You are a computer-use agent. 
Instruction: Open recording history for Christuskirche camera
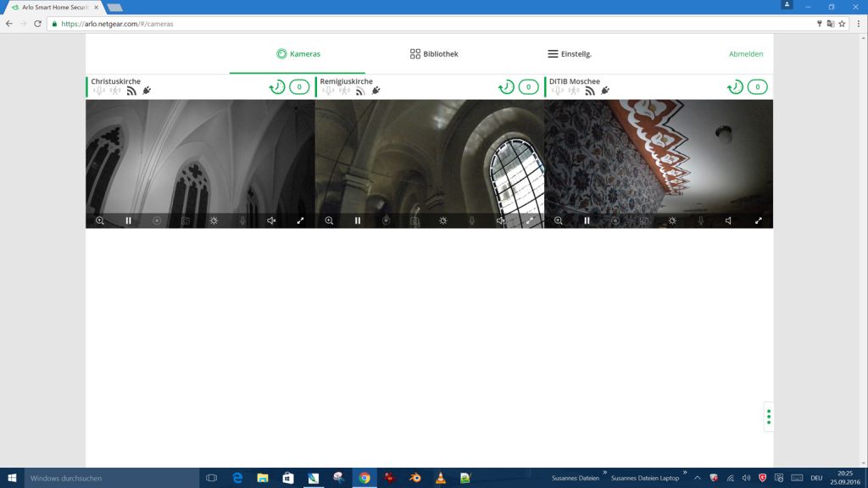[276, 86]
